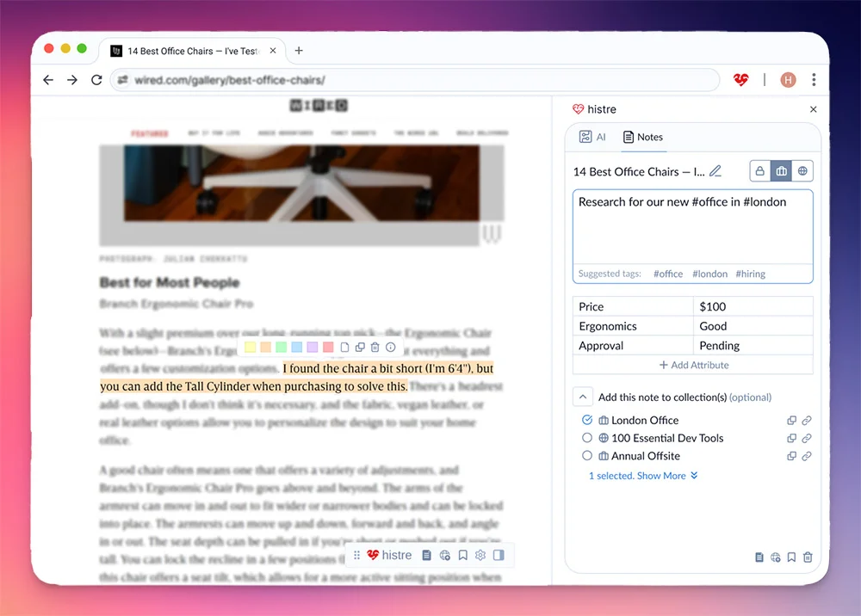Open settings gear in floating histre toolbar

pyautogui.click(x=480, y=555)
